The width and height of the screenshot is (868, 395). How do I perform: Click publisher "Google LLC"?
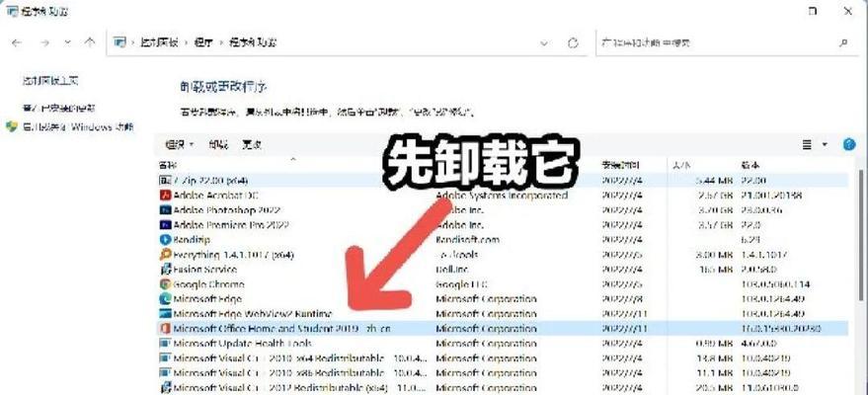[462, 284]
